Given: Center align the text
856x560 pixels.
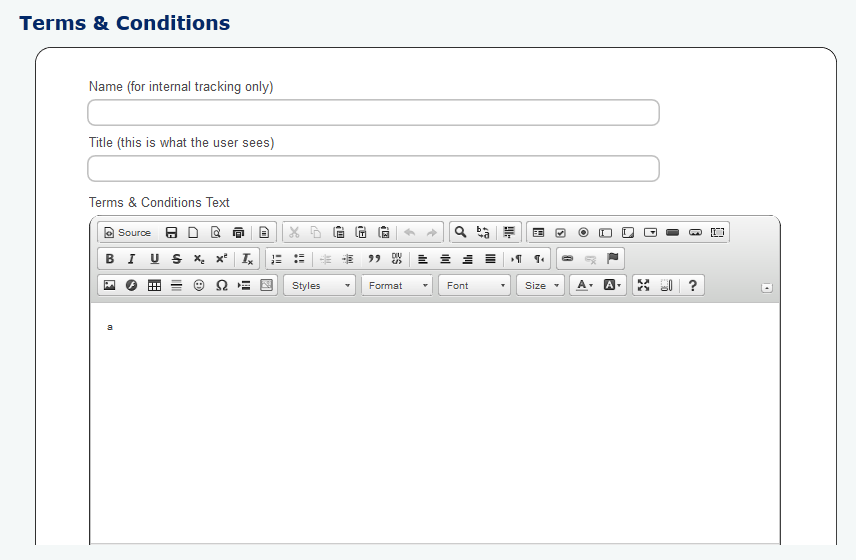Looking at the screenshot, I should coord(445,259).
